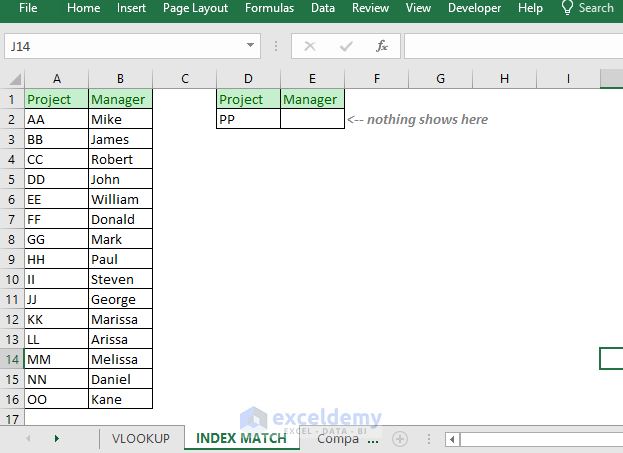Click the previous sheet navigation arrow

tap(28, 438)
